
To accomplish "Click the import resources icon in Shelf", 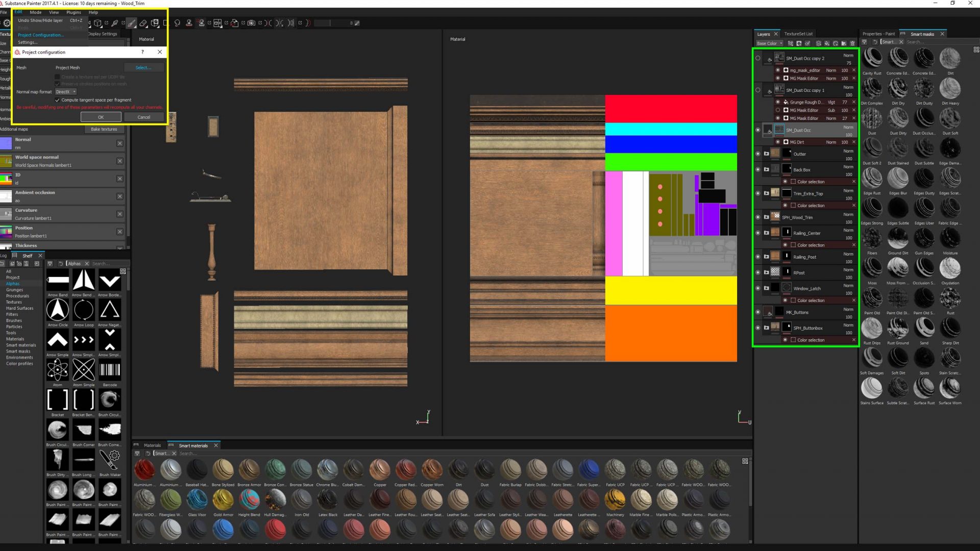I will pyautogui.click(x=36, y=264).
